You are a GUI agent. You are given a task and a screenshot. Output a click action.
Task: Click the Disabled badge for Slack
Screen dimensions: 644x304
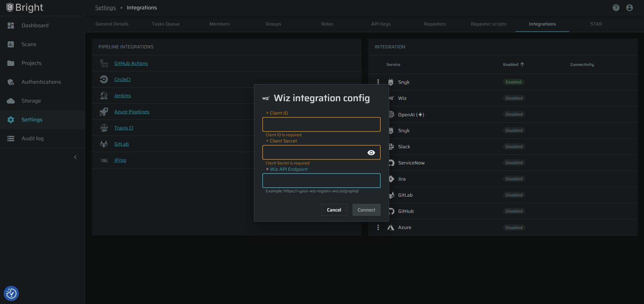click(514, 147)
